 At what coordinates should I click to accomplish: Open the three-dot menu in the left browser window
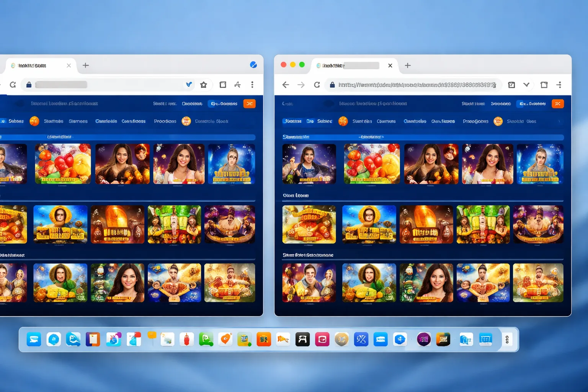252,85
